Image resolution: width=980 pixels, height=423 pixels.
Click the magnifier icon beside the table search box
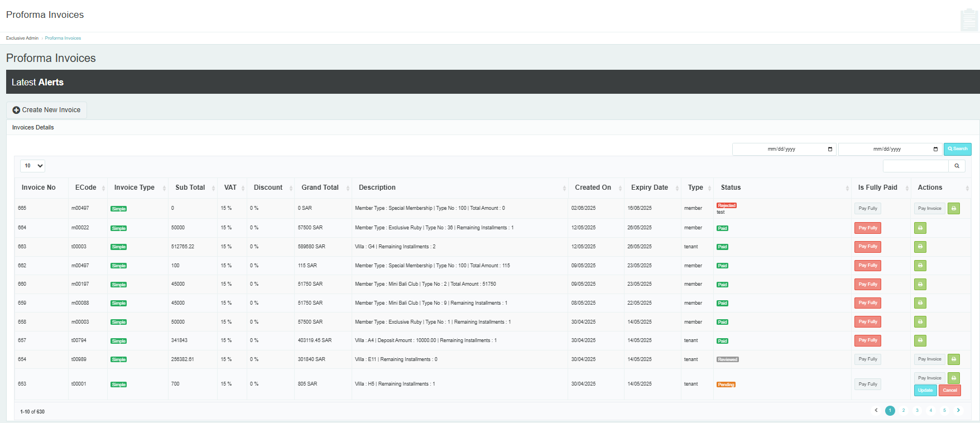957,166
